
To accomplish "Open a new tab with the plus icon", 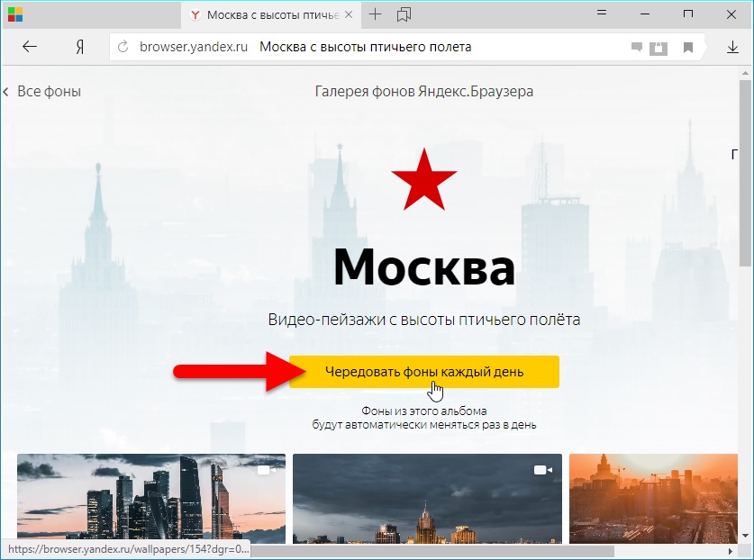I will point(375,14).
